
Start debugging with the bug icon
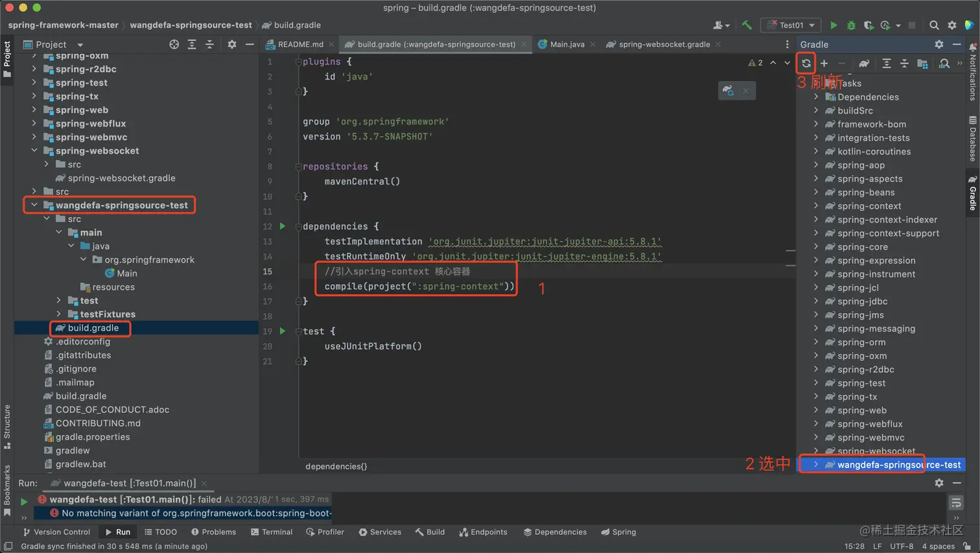851,25
